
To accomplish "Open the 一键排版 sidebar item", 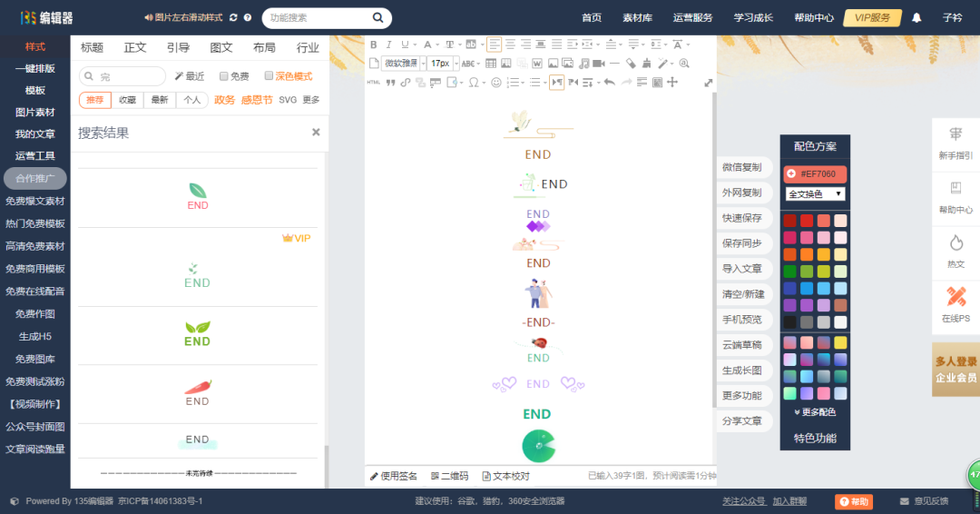I will pyautogui.click(x=35, y=68).
